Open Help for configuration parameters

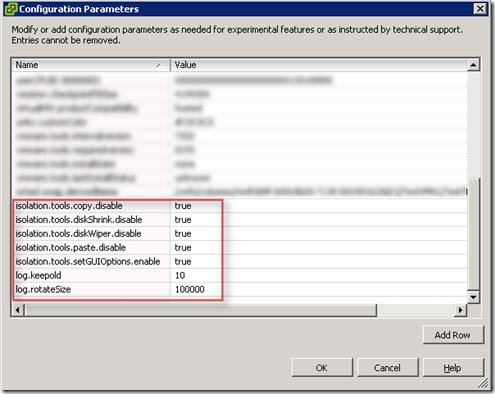click(453, 368)
